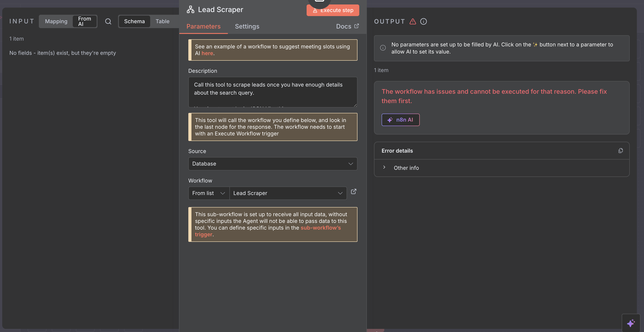Click the AI assistant sparkle icon bottom-right

coord(631,323)
